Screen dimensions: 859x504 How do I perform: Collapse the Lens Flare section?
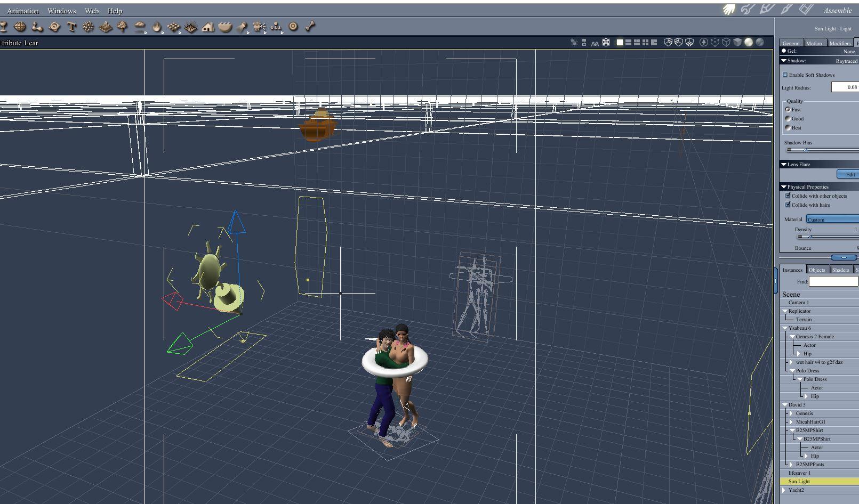coord(784,165)
